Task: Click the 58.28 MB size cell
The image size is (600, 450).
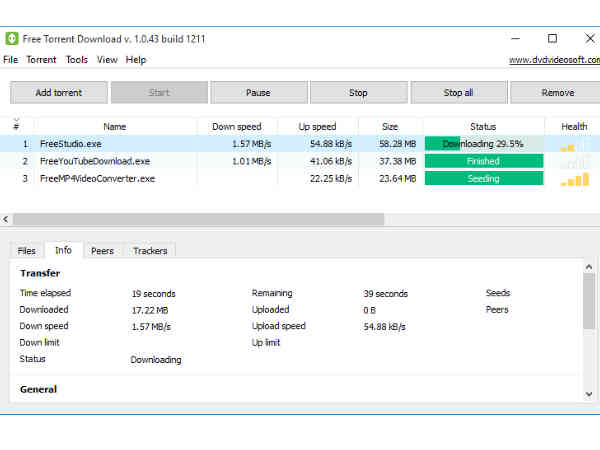Action: point(397,144)
